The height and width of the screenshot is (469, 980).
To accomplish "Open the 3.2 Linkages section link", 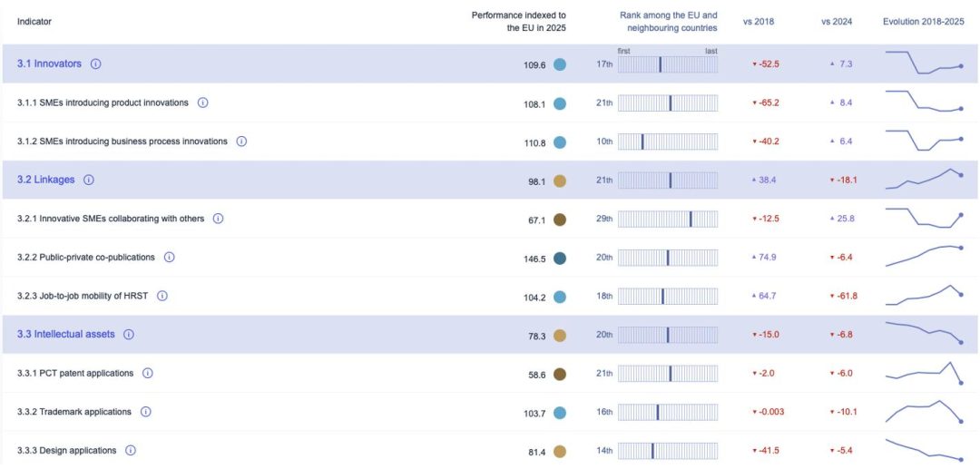I will click(45, 180).
